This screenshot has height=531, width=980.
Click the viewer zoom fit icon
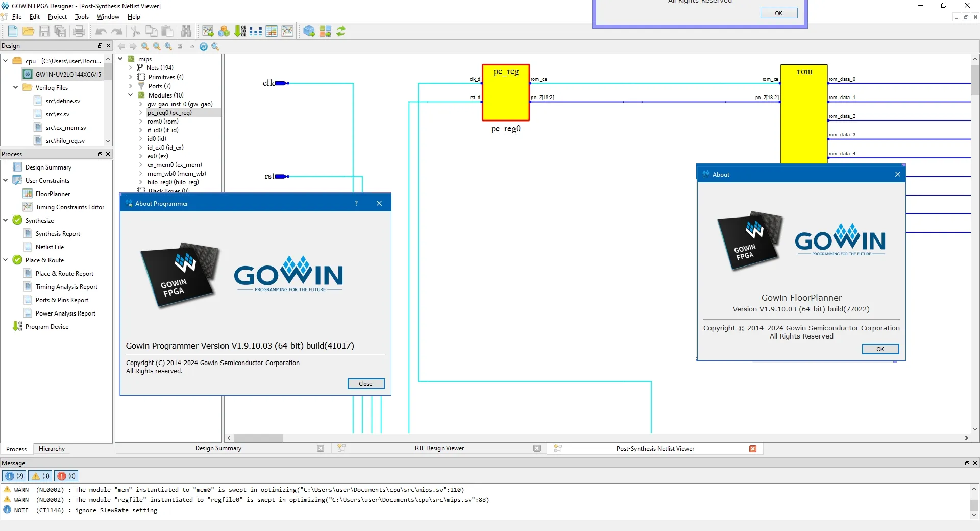(x=168, y=46)
